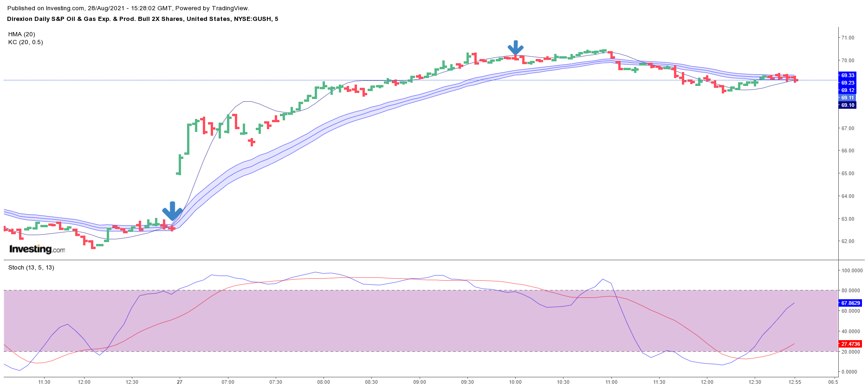Click the 100.0000 stochastic axis label
This screenshot has width=868, height=388.
pos(852,270)
